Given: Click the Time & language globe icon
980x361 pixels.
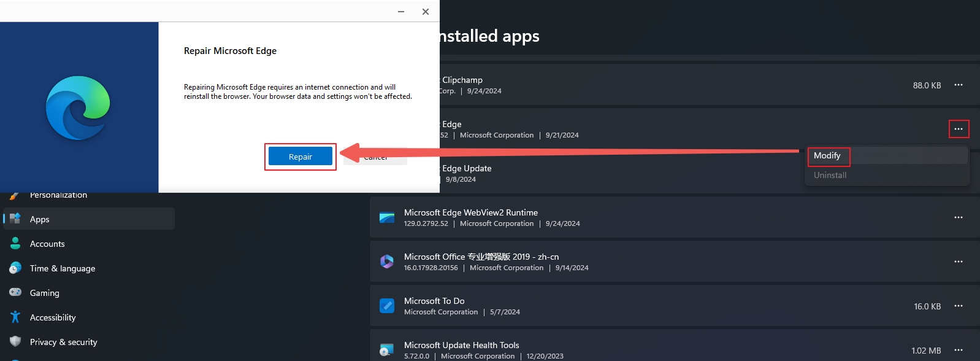Looking at the screenshot, I should click(15, 268).
